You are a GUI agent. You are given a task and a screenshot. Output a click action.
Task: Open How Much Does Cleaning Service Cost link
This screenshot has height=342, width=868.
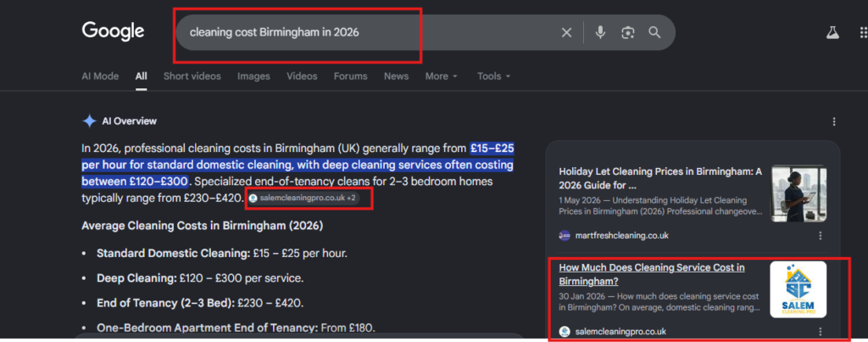click(x=652, y=274)
